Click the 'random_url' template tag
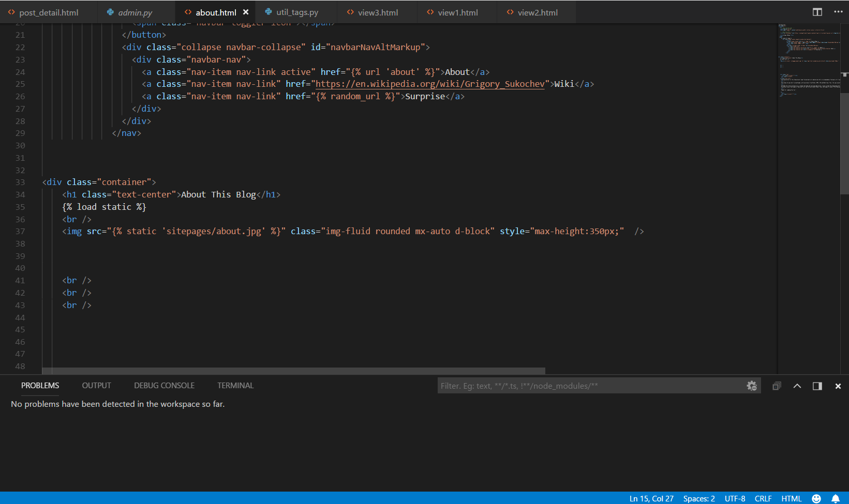The width and height of the screenshot is (849, 504). point(355,96)
